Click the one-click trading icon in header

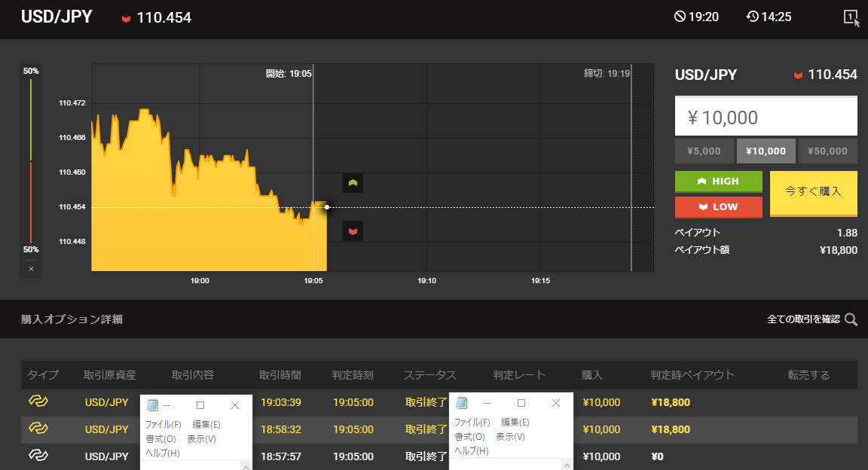click(x=851, y=17)
